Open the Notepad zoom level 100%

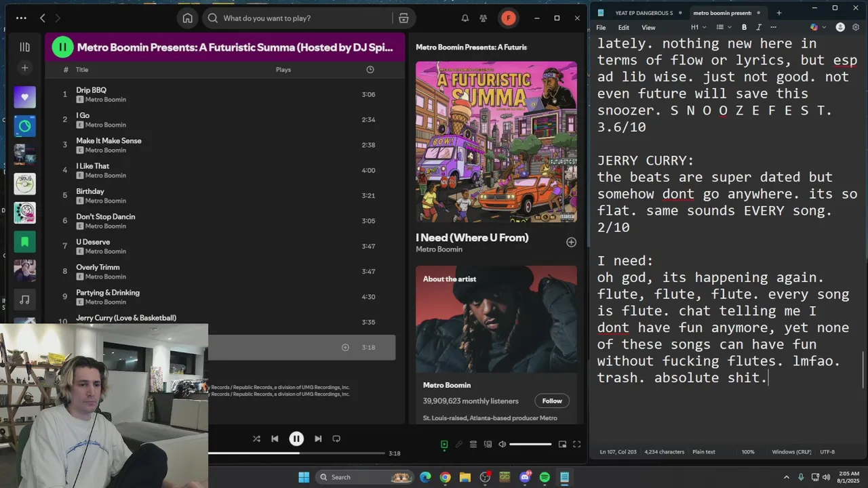click(748, 452)
